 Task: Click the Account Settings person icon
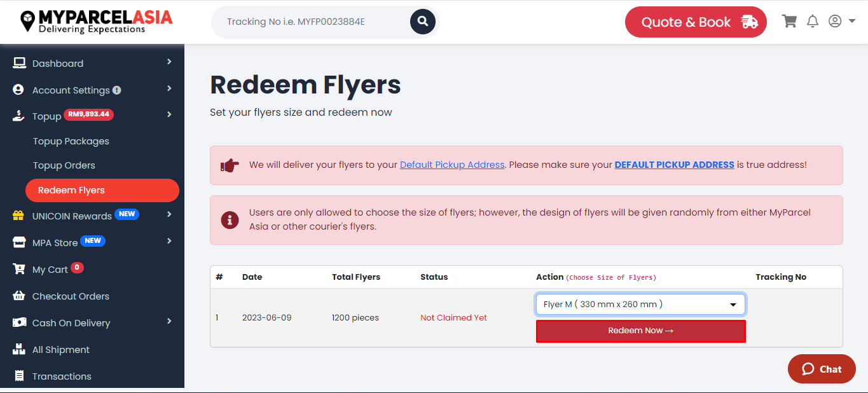pyautogui.click(x=18, y=90)
